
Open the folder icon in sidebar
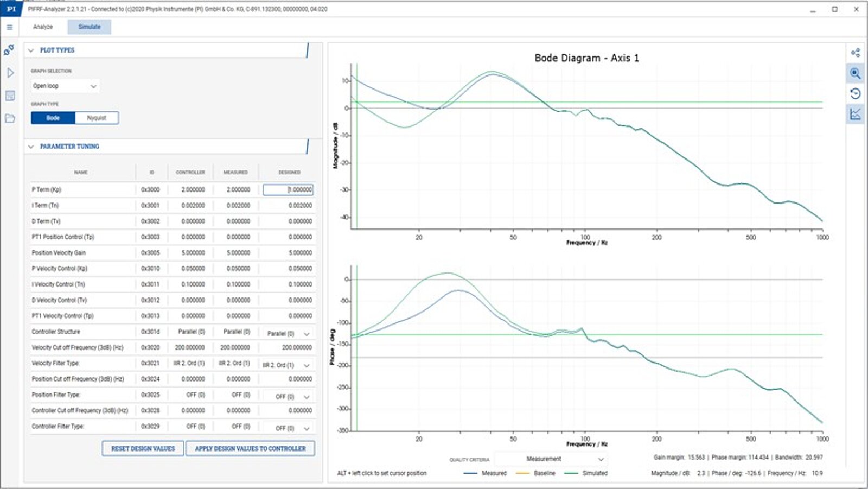[x=10, y=118]
